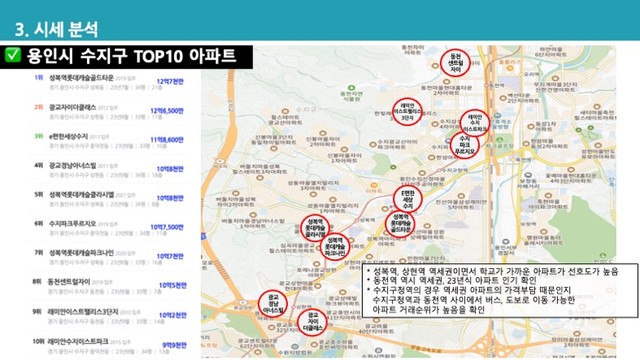Select the 수지파크푸르지오 circle marker
The image size is (640, 360).
(465, 145)
